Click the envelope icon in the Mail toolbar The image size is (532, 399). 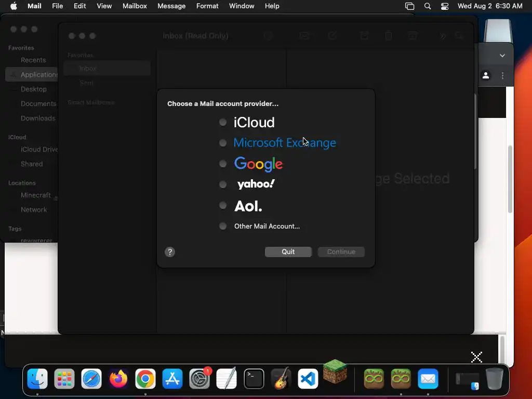[304, 36]
